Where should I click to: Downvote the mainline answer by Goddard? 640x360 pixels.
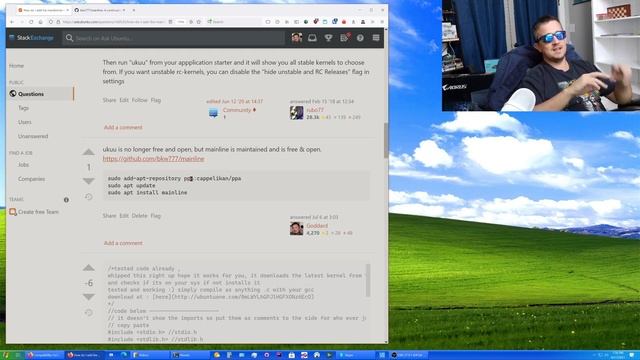[89, 181]
